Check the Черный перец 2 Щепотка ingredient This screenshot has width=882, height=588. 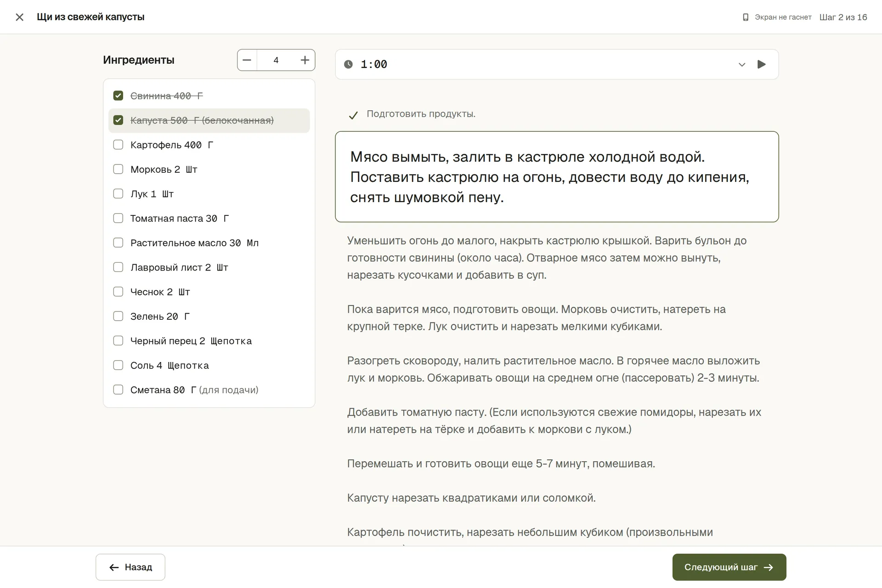click(118, 341)
